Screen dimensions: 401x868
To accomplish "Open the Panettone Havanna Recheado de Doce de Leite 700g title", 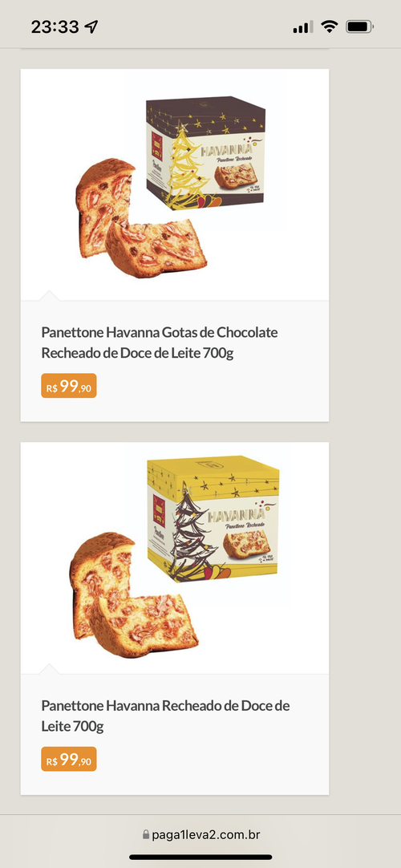I will (165, 716).
